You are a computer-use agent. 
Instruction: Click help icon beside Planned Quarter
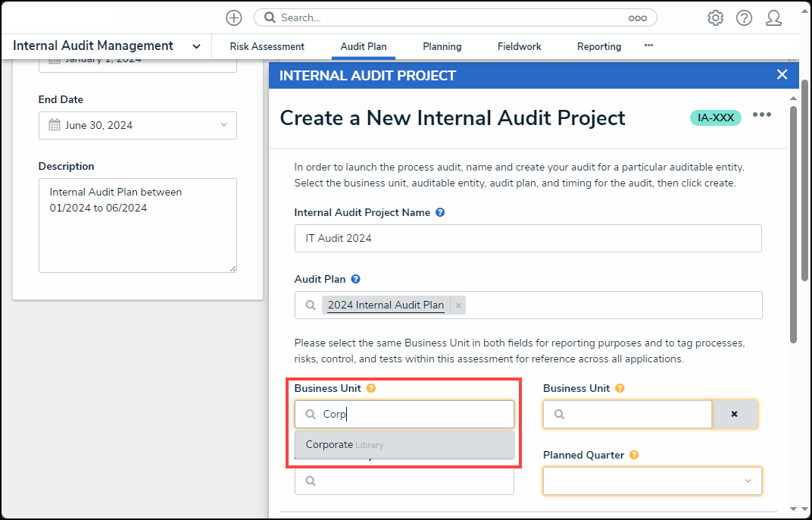coord(633,456)
